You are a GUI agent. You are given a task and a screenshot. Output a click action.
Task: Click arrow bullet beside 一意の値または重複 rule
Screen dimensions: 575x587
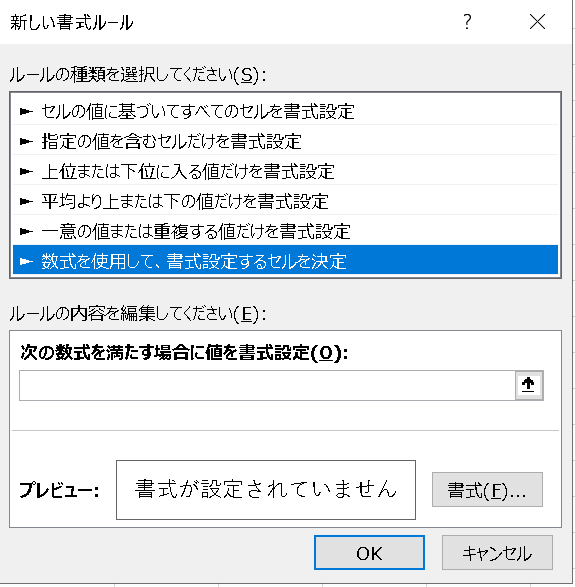pyautogui.click(x=26, y=231)
